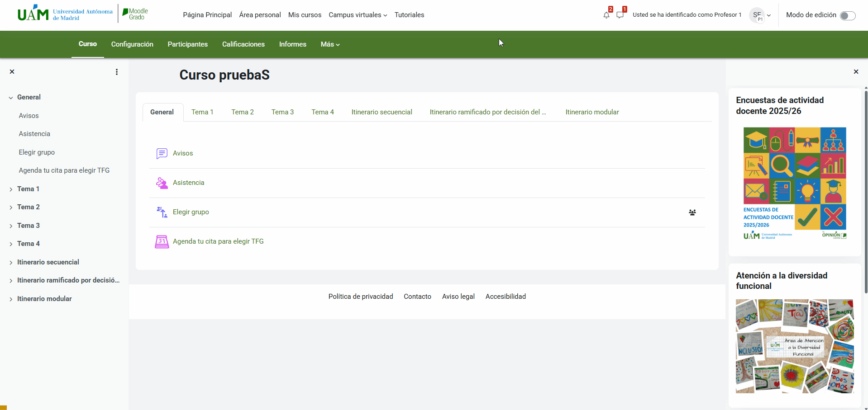Open the messages chat icon
Image resolution: width=868 pixels, height=410 pixels.
click(620, 14)
